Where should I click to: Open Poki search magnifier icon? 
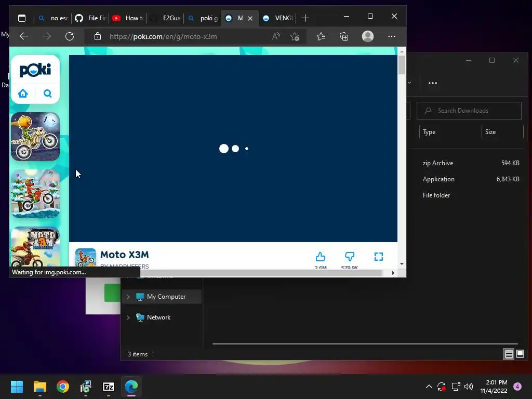(x=47, y=94)
